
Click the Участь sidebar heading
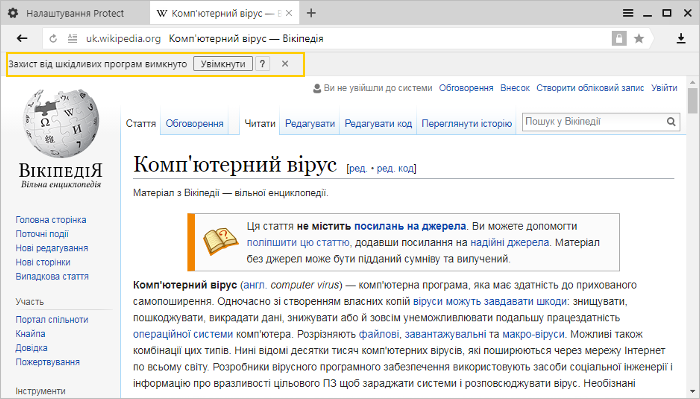pos(29,302)
